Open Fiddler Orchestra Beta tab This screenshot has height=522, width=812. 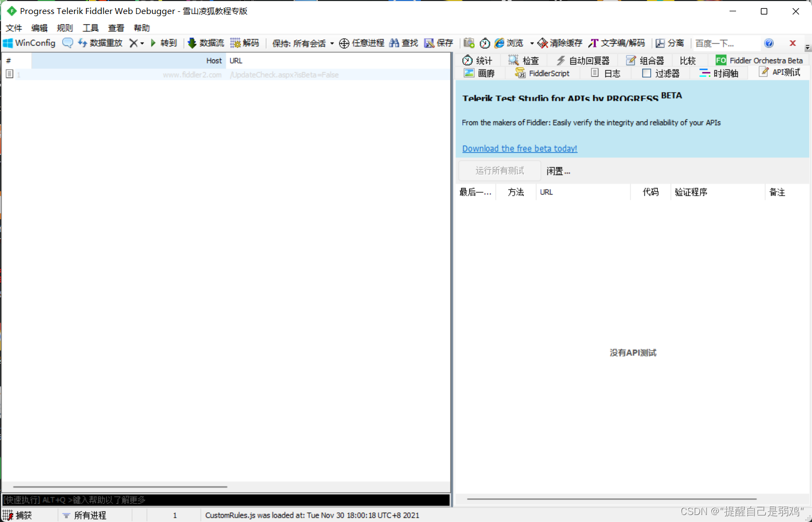759,60
